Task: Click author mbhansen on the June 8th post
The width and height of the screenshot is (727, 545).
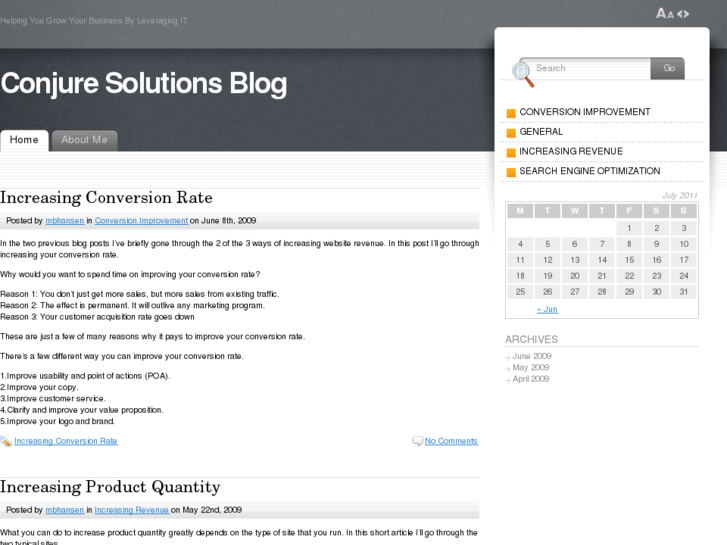Action: pos(64,221)
